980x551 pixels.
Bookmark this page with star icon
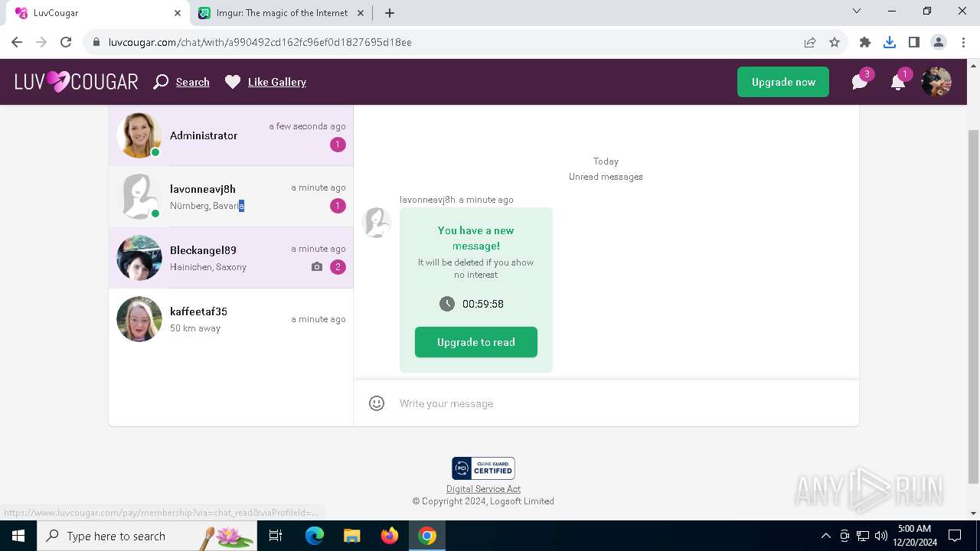tap(835, 42)
